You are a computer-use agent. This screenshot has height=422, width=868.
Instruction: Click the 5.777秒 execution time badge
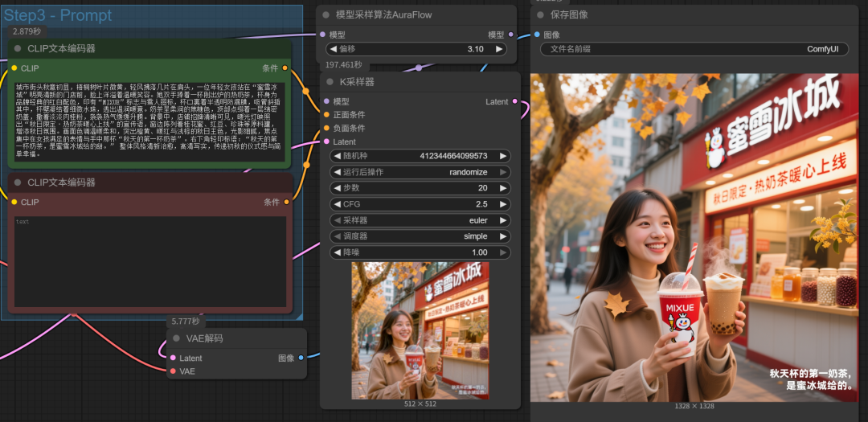[x=186, y=322]
